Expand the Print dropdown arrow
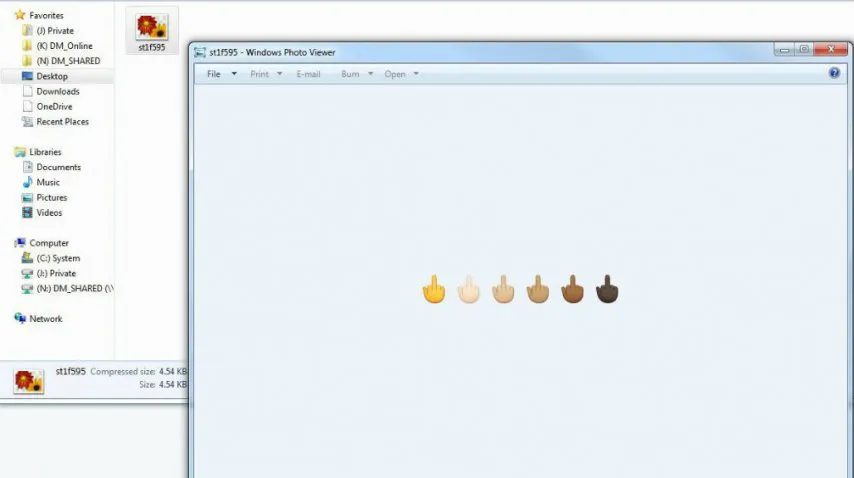This screenshot has height=478, width=854. (280, 74)
